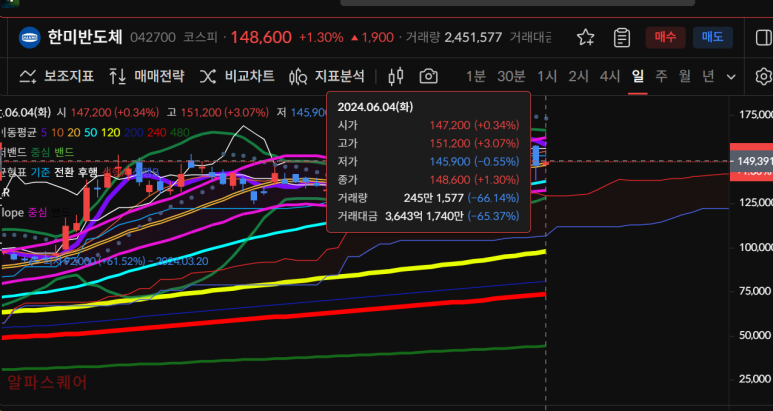Toggle the 10-day moving average legend
The image size is (773, 411).
(57, 132)
